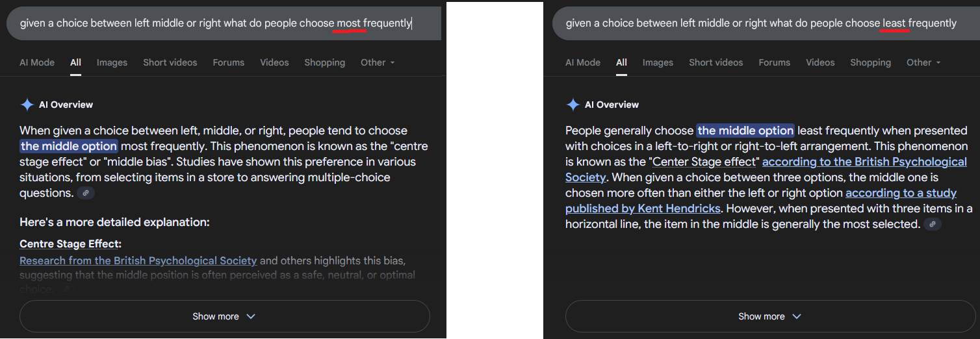
Task: Switch to AI Mode tab in left search
Action: pos(37,62)
